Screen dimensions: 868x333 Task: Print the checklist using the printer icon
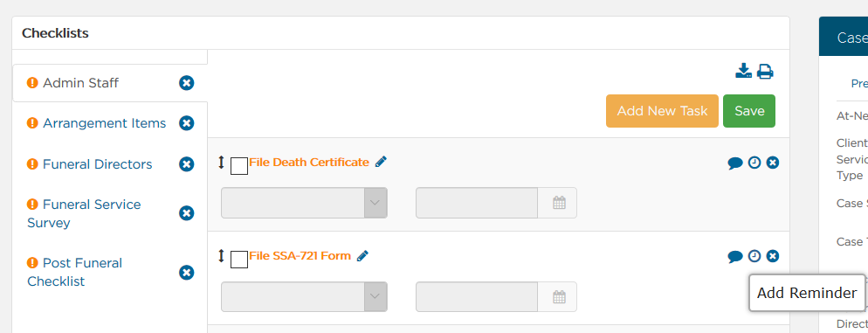765,72
